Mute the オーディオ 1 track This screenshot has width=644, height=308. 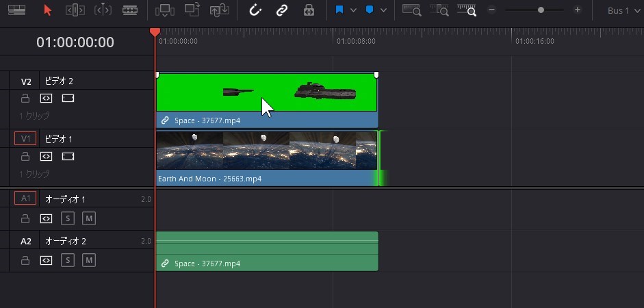89,218
